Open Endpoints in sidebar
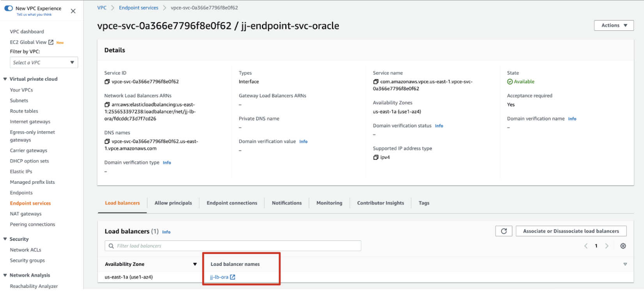This screenshot has width=644, height=295. [x=21, y=193]
